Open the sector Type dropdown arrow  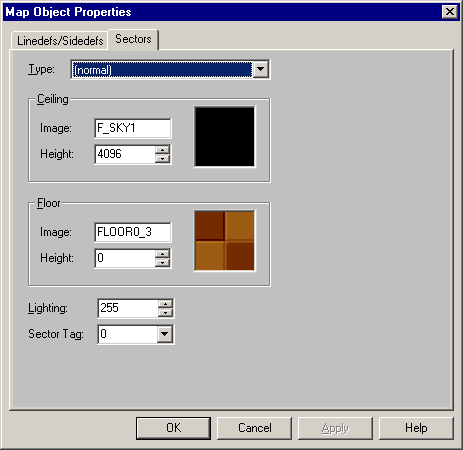coord(261,70)
